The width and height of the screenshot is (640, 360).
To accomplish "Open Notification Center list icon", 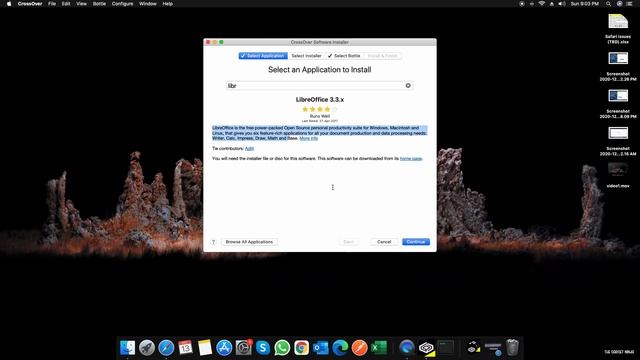I will pos(629,4).
